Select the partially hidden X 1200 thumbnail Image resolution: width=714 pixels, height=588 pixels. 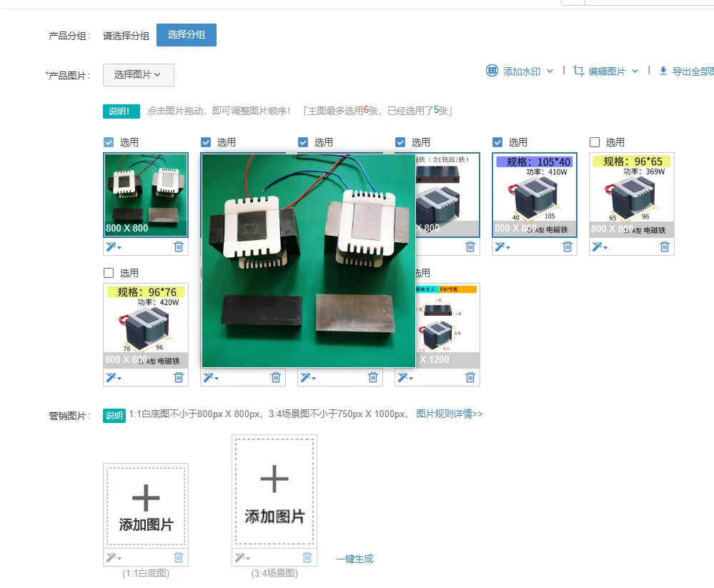point(447,325)
